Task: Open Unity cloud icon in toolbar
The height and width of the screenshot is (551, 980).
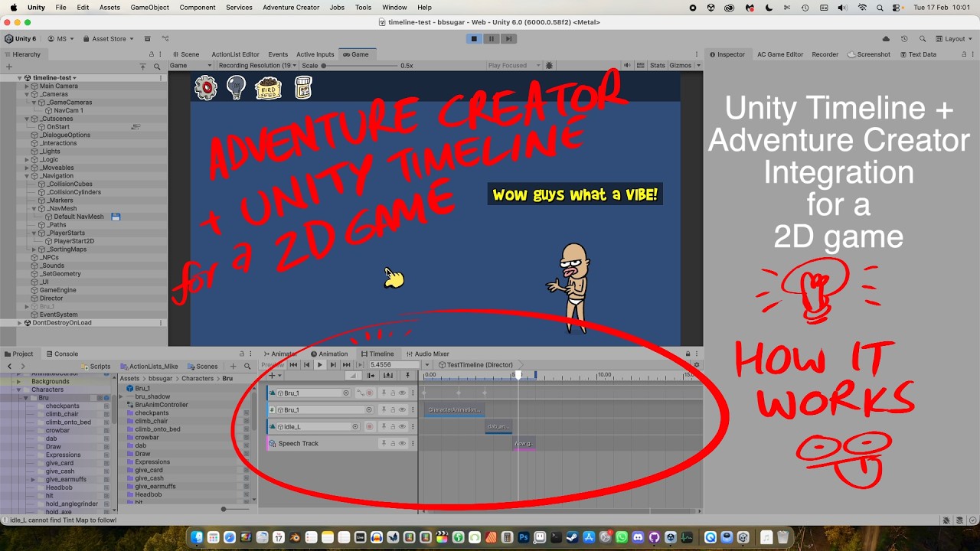Action: pos(886,39)
